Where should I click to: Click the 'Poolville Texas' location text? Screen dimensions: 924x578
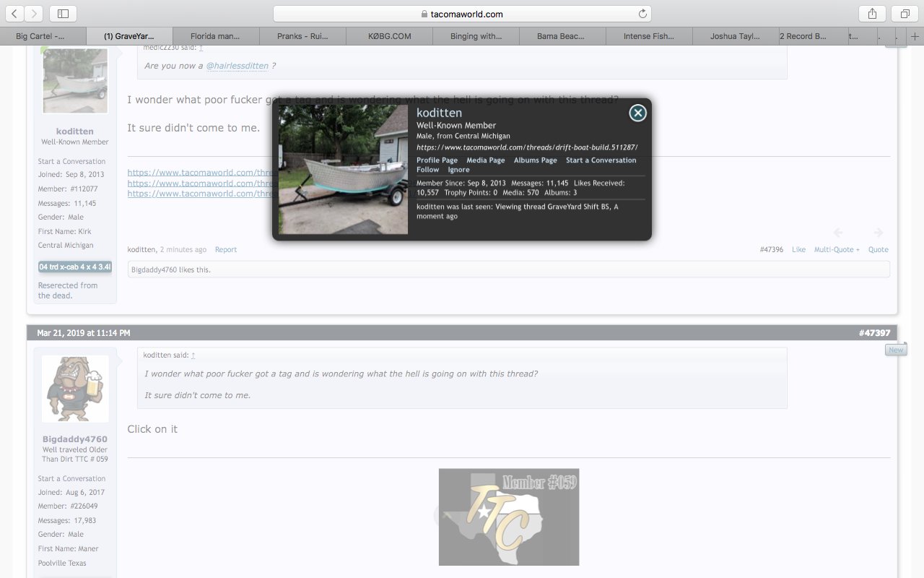point(62,564)
